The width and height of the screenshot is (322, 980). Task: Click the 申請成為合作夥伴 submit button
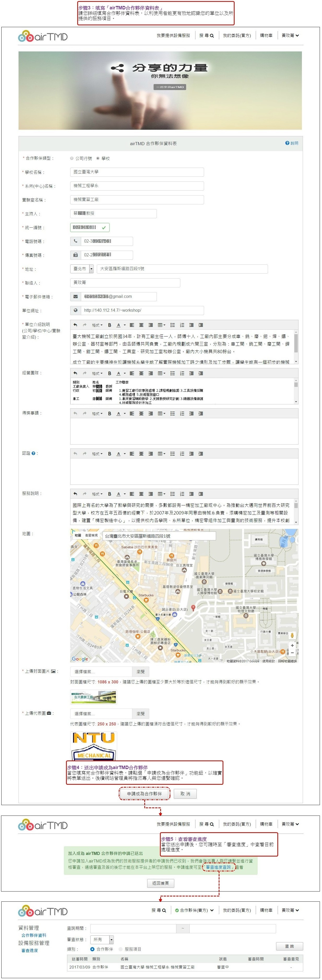[x=144, y=794]
